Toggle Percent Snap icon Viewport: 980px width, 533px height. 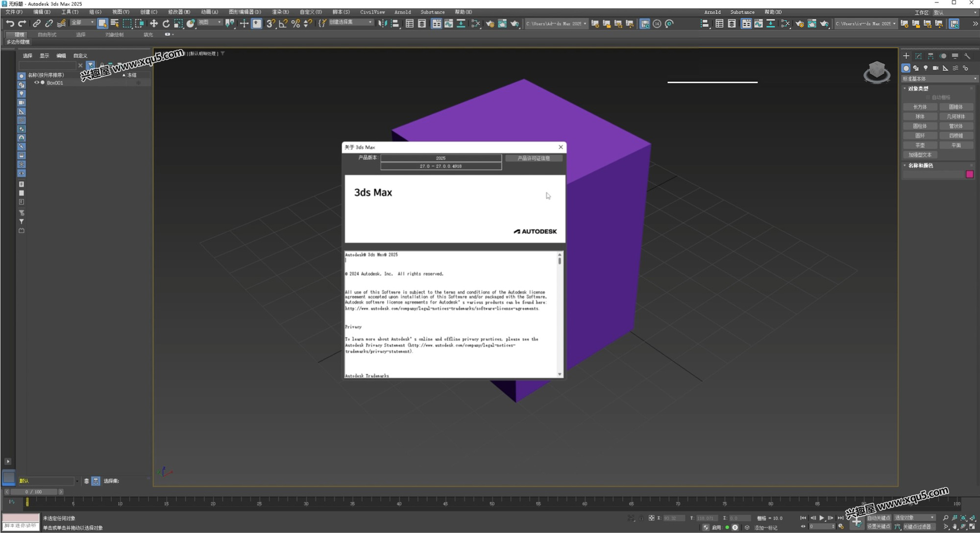295,24
